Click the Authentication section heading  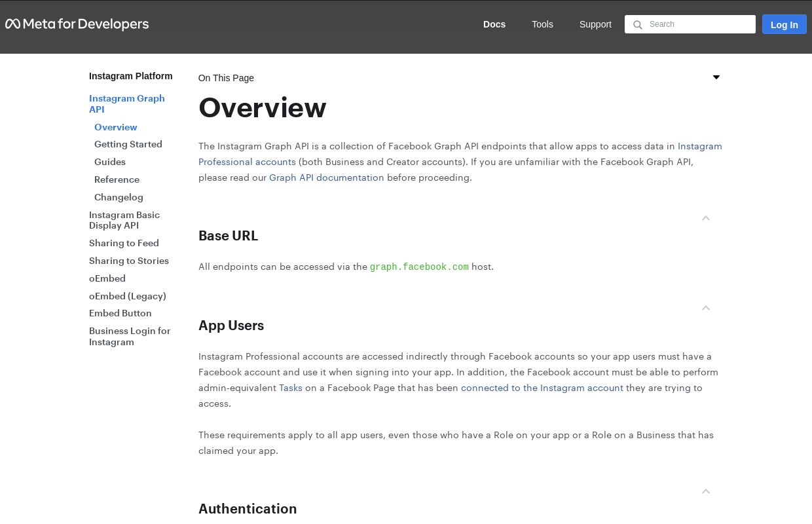coord(248,509)
